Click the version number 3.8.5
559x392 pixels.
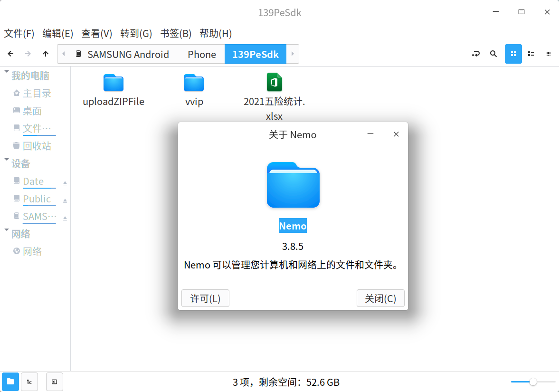coord(293,246)
